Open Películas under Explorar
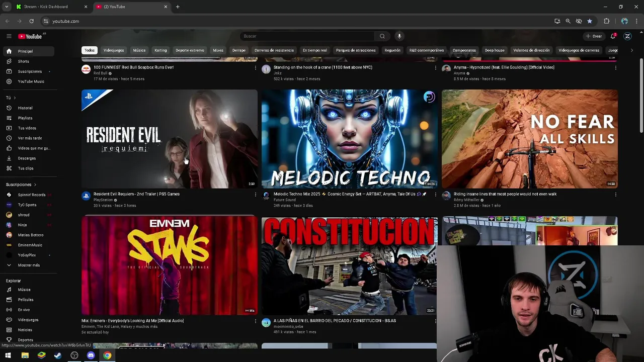The image size is (644, 362). [x=28, y=300]
